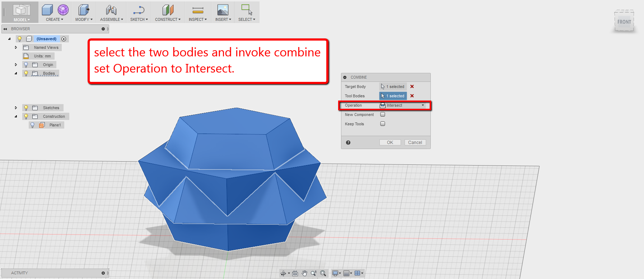Click the FRONT face of the ViewCube
644x279 pixels.
[x=624, y=22]
